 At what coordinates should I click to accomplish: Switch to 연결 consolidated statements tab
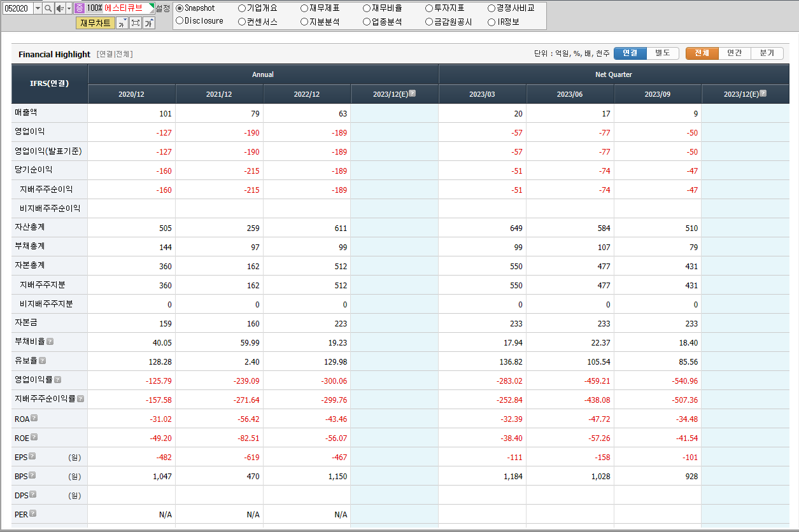point(630,53)
